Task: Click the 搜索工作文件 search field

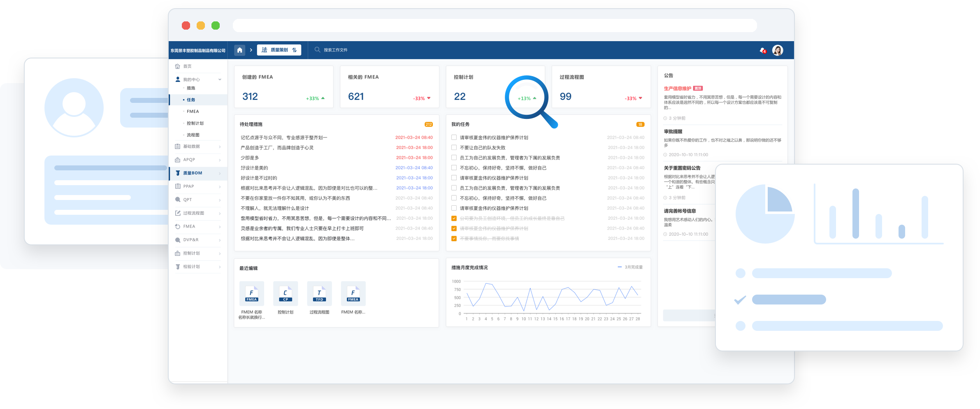Action: click(x=335, y=50)
